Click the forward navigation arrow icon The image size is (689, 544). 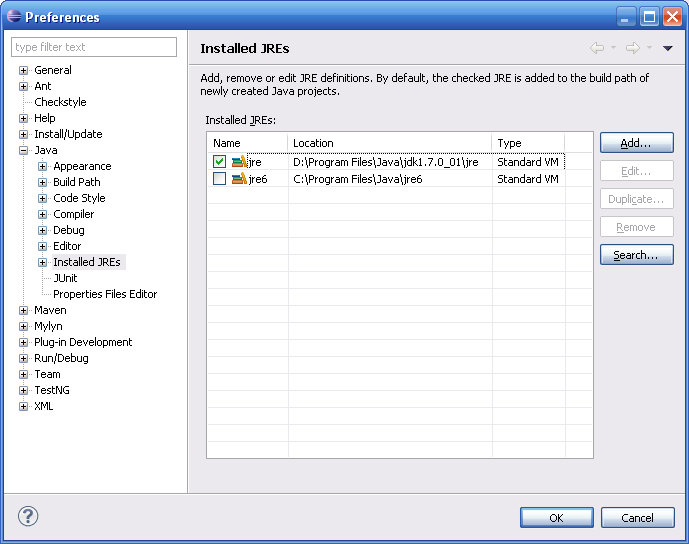coord(632,48)
